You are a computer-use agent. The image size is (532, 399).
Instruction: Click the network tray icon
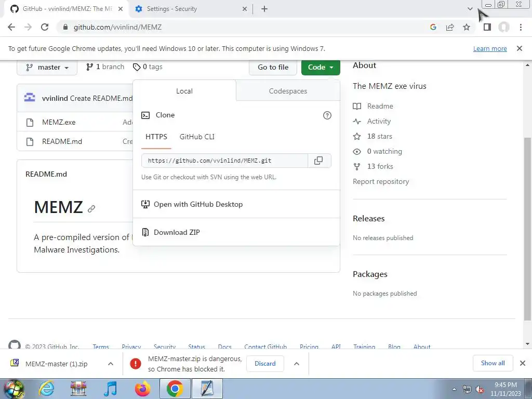[x=467, y=390]
